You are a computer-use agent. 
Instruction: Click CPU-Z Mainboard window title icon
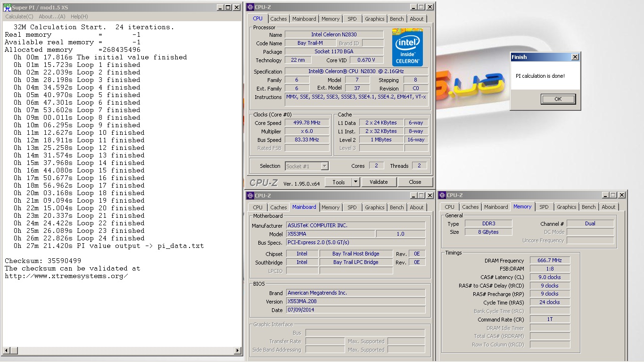(250, 195)
